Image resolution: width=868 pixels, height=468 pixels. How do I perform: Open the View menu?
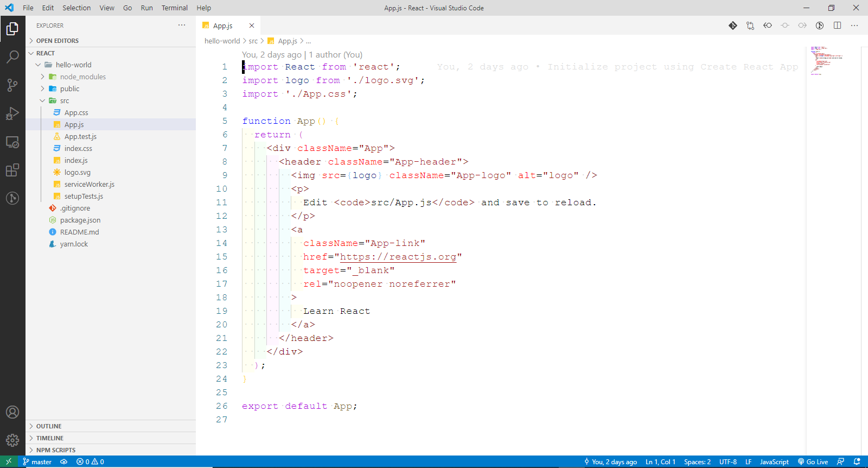pyautogui.click(x=107, y=8)
